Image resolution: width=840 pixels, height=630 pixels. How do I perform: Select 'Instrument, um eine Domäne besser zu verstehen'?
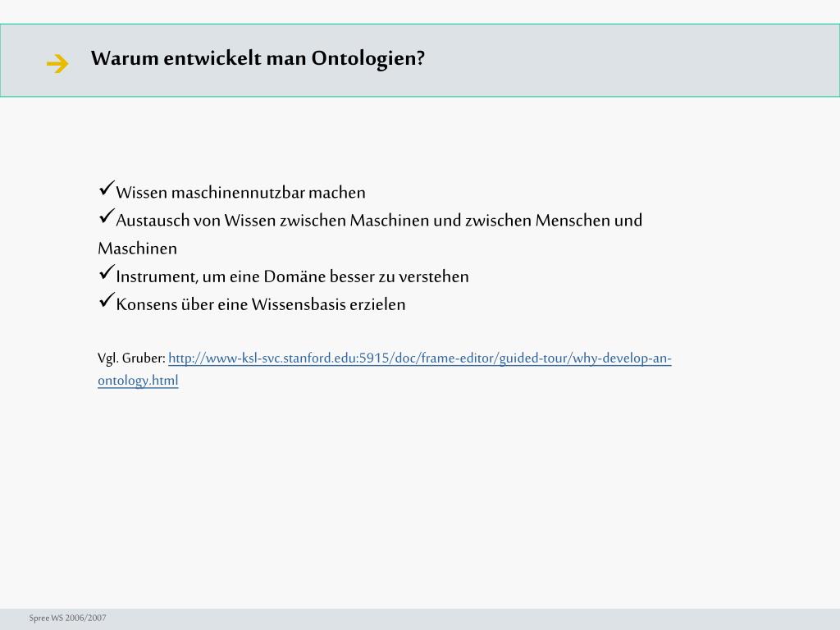(293, 276)
